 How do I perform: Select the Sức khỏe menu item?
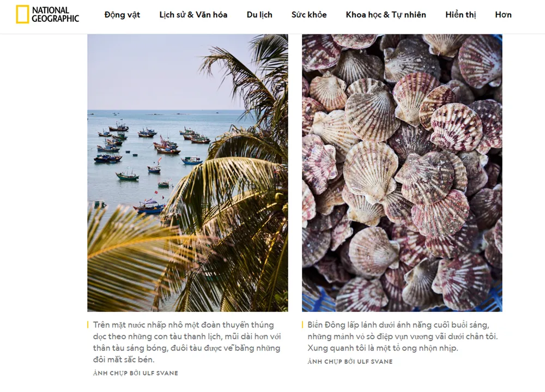309,15
